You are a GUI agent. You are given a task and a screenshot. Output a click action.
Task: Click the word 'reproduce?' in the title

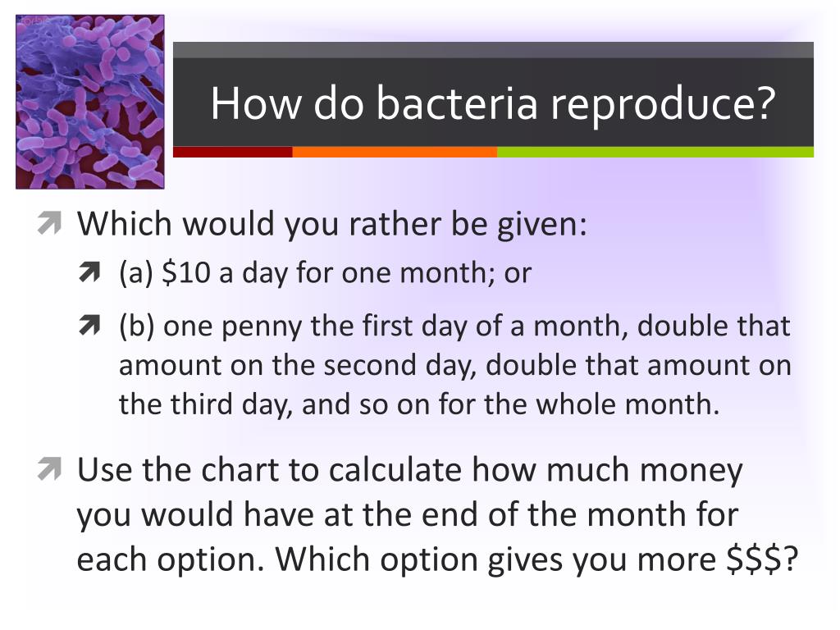click(663, 105)
